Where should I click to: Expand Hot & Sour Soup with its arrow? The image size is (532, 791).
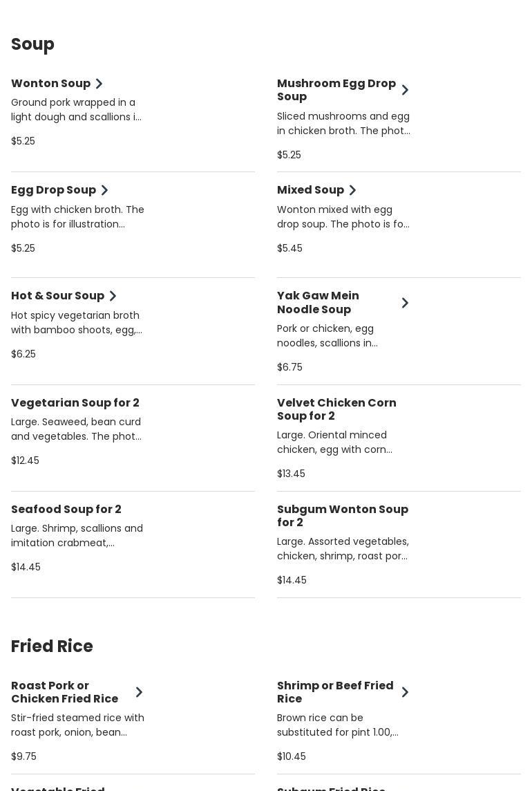pyautogui.click(x=113, y=296)
